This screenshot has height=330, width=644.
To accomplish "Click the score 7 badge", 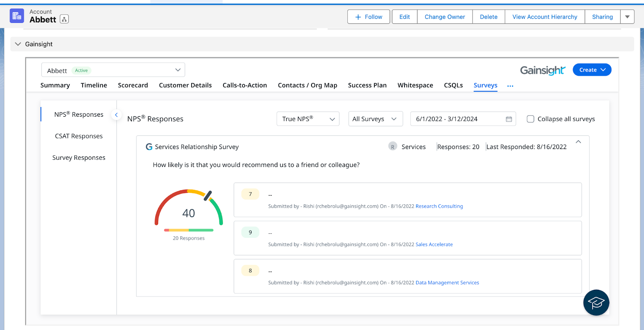I will 250,194.
